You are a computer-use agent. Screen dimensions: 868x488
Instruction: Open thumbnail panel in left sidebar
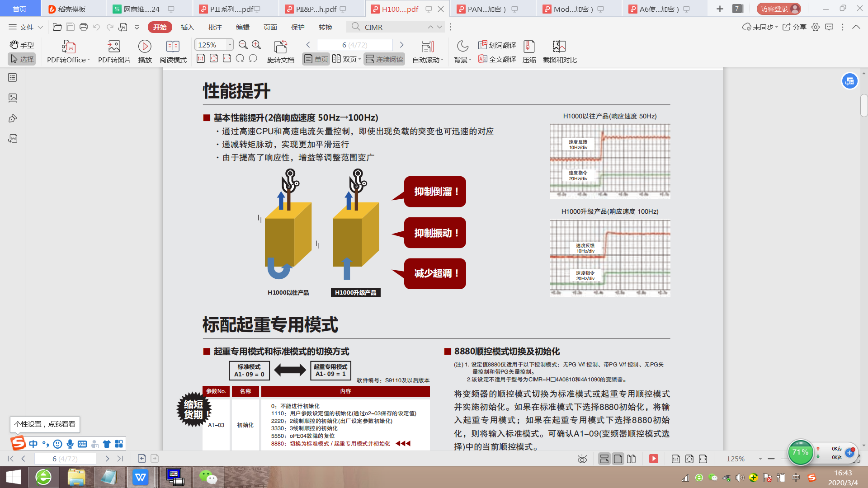tap(13, 98)
